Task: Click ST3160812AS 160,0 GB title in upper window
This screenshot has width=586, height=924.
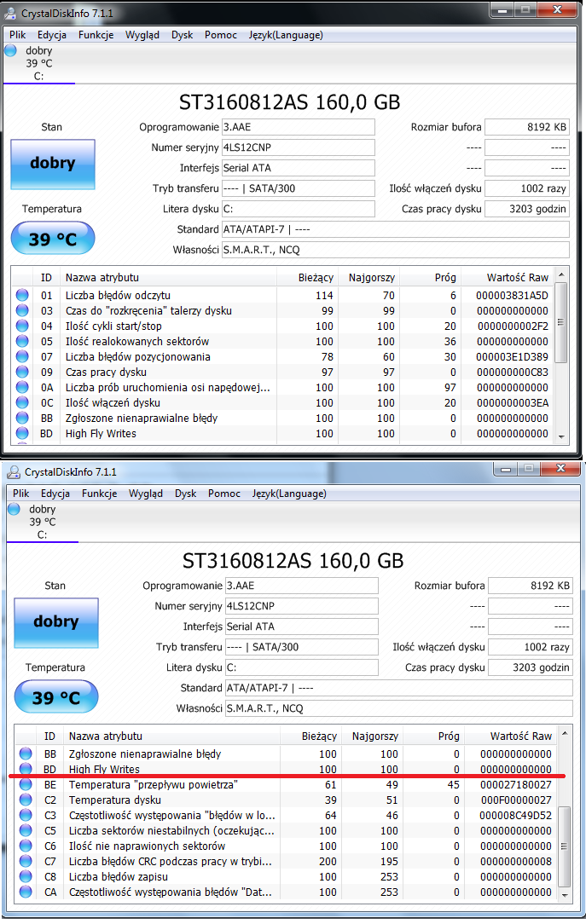Action: pos(289,102)
